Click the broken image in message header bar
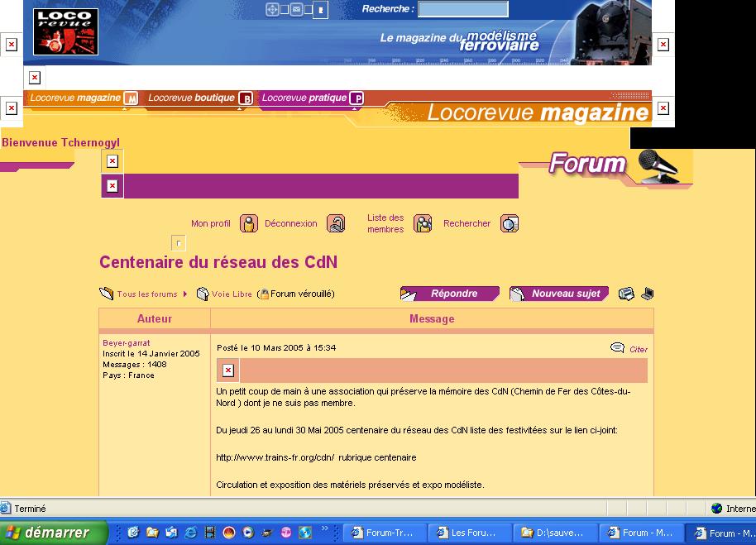Viewport: 756px width, 545px height. coord(228,370)
